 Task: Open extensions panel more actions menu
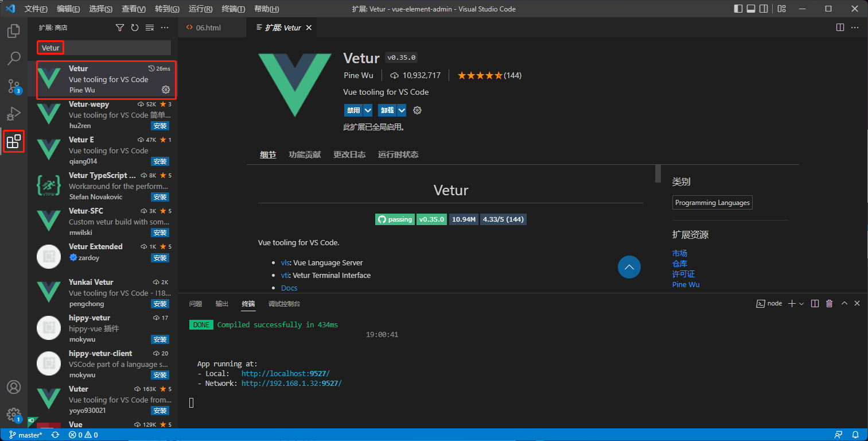tap(165, 28)
